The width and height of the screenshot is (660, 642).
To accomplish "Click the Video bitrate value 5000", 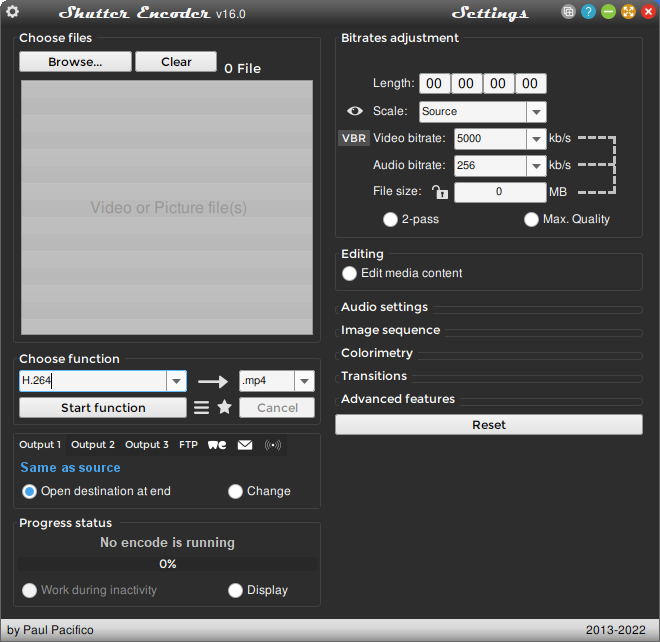I will [x=490, y=139].
